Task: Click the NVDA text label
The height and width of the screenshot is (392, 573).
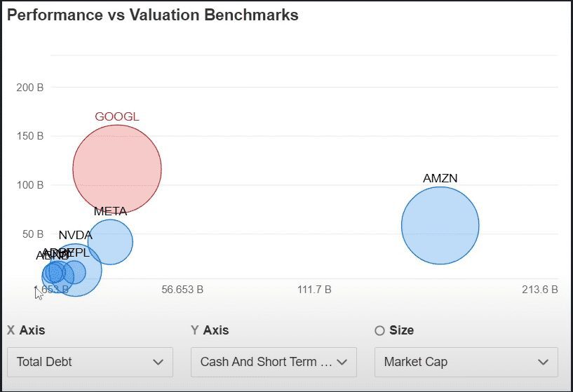Action: tap(75, 235)
